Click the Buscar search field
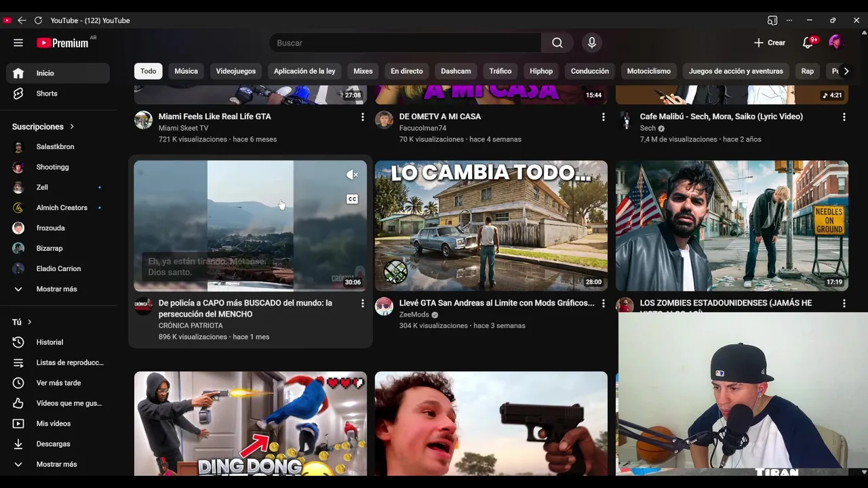868x488 pixels. point(405,43)
